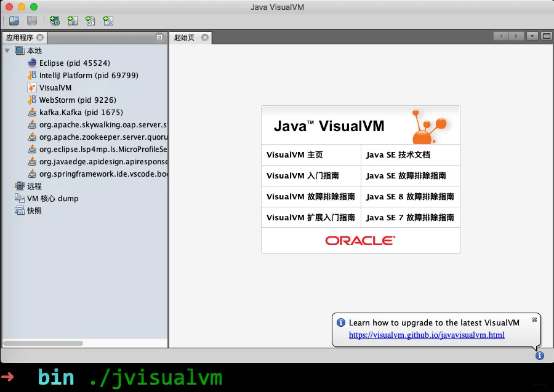
Task: Select the org.apache.zookeeper.server label
Action: pos(103,137)
